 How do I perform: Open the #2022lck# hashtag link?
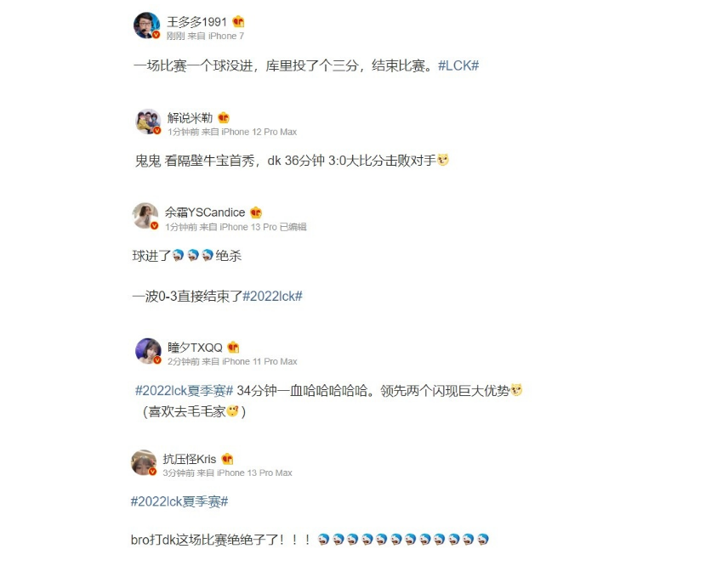pyautogui.click(x=272, y=296)
